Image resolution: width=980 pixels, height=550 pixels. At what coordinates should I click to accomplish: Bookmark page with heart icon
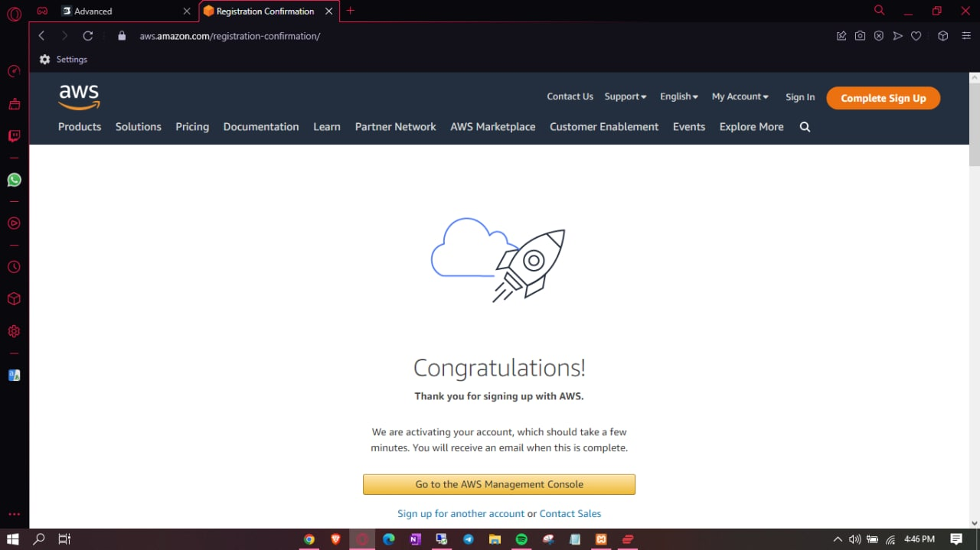[x=916, y=36]
